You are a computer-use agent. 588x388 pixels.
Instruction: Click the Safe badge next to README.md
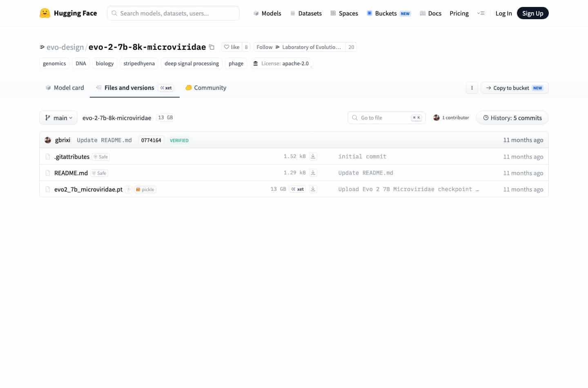point(99,173)
